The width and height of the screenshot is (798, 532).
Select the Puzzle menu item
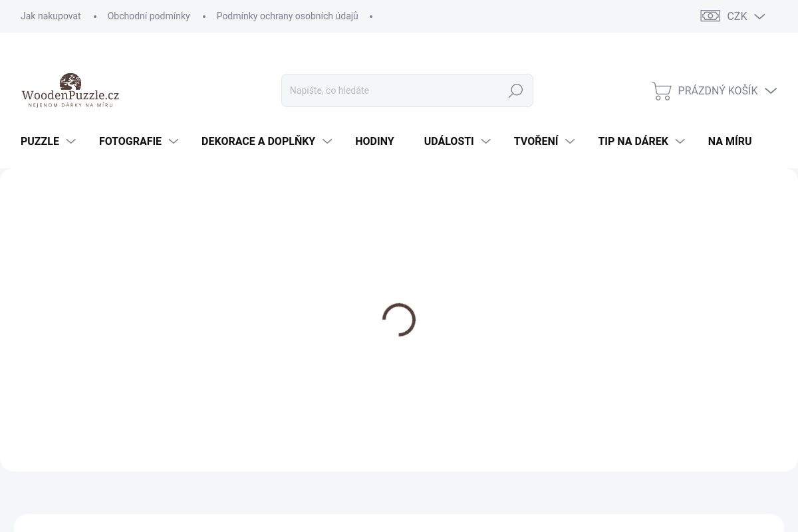coord(40,141)
